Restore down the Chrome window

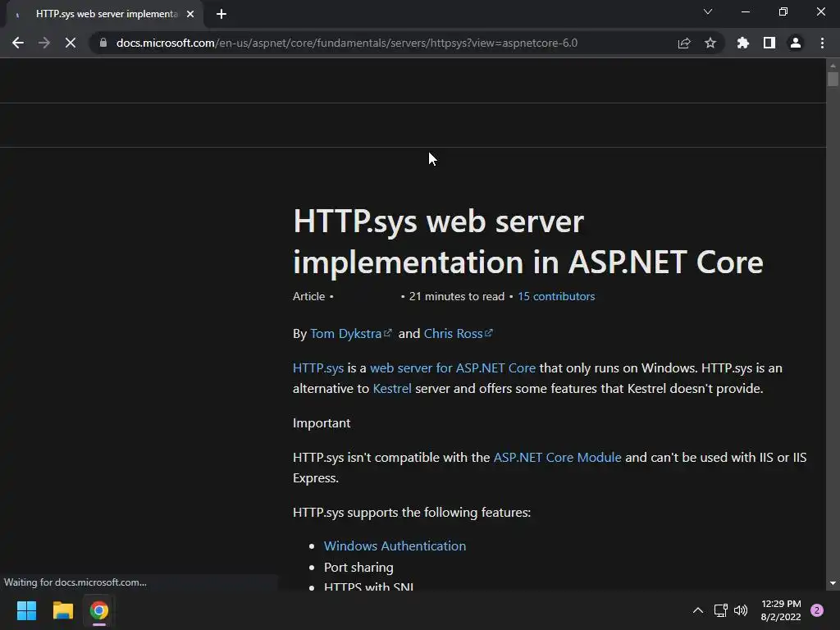[783, 11]
